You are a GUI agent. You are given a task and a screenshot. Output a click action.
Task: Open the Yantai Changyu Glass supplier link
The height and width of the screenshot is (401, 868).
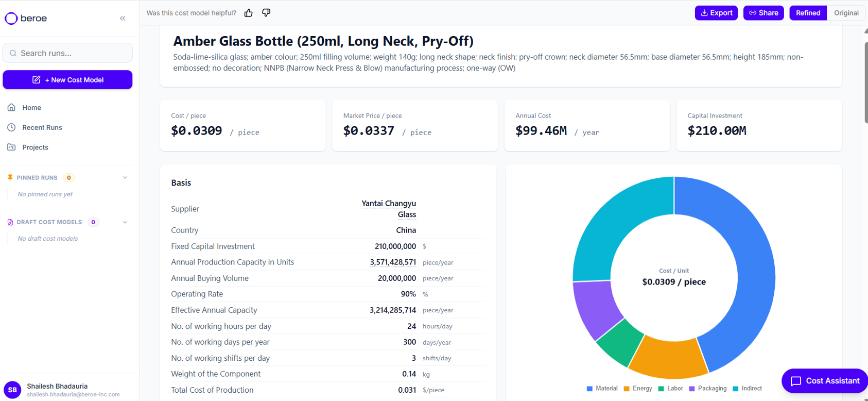pyautogui.click(x=389, y=209)
